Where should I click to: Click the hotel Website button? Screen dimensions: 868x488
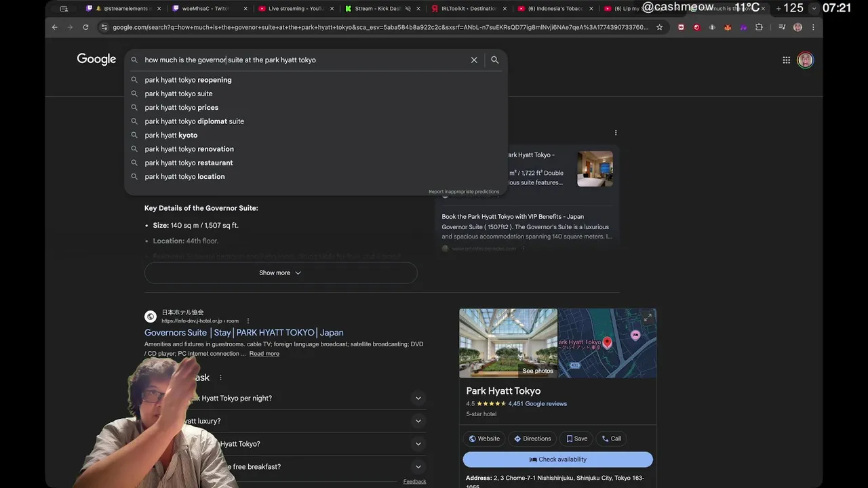[484, 439]
